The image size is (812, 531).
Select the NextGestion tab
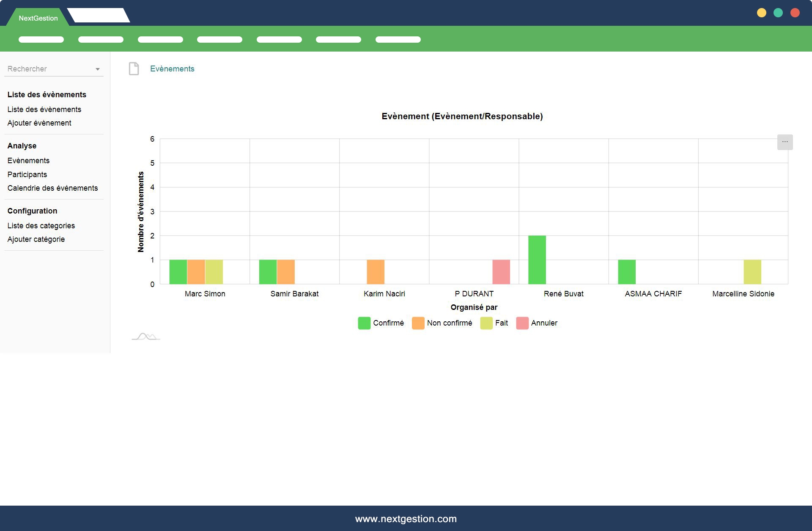38,18
